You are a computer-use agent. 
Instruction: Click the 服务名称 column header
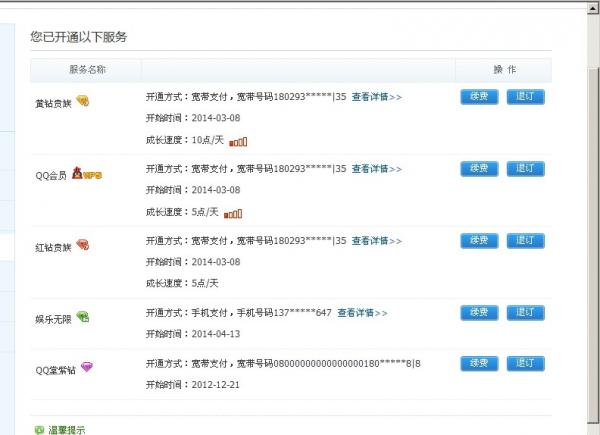pyautogui.click(x=87, y=70)
